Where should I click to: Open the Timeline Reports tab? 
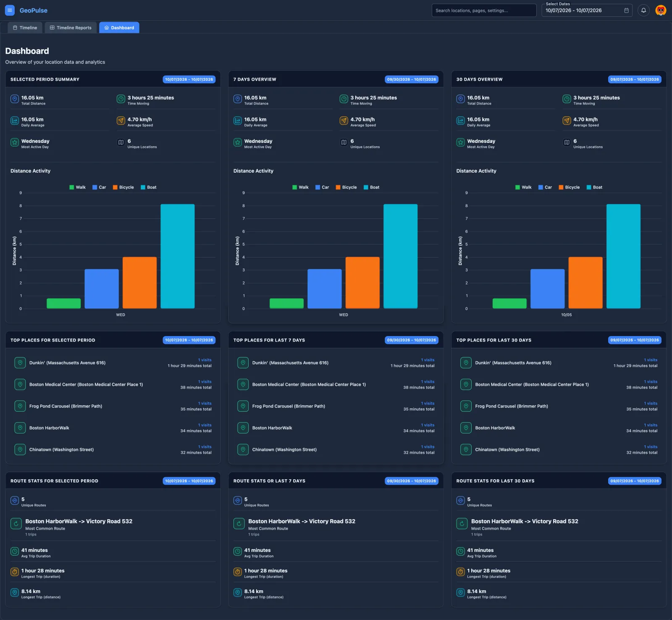click(71, 28)
